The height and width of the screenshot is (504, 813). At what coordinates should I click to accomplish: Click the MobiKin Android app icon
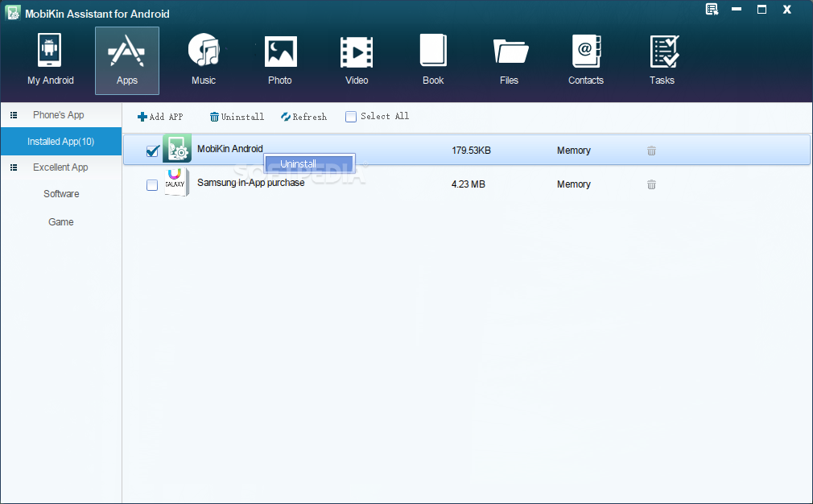pyautogui.click(x=177, y=148)
